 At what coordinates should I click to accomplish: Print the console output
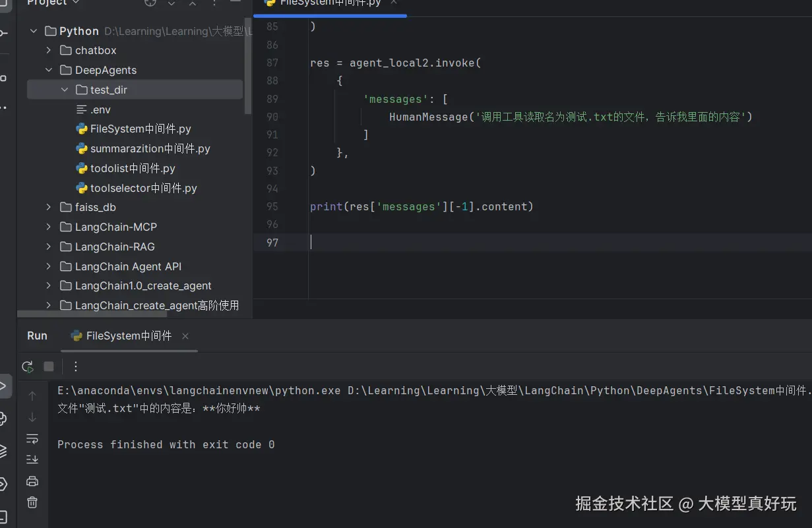coord(32,481)
